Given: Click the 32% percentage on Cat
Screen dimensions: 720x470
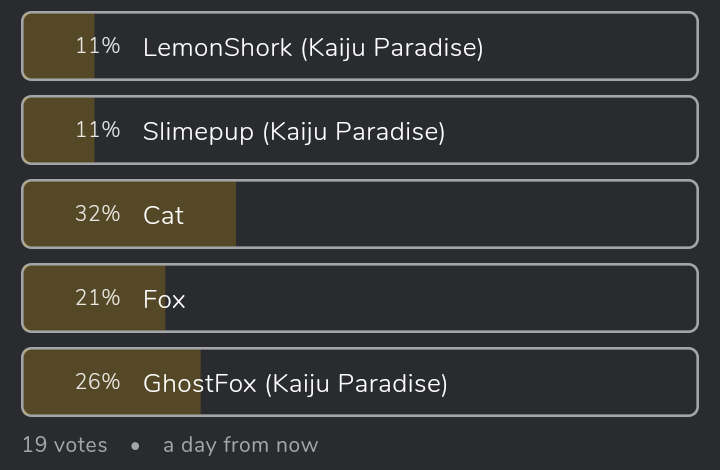Looking at the screenshot, I should (x=98, y=214).
